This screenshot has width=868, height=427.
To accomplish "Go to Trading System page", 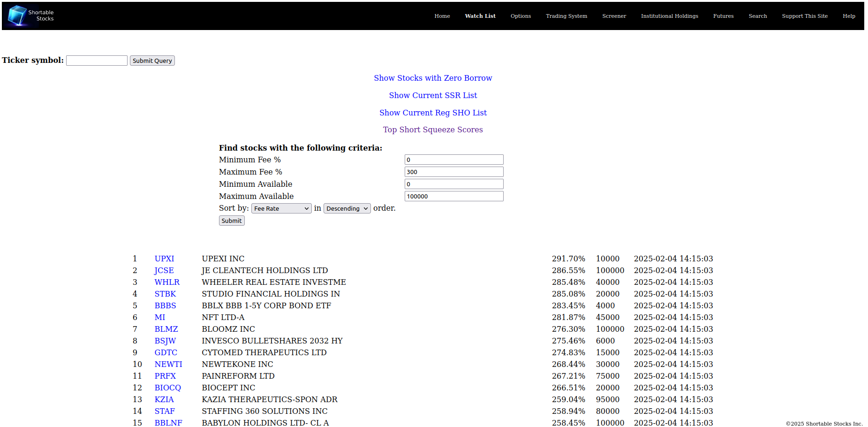I will click(566, 16).
